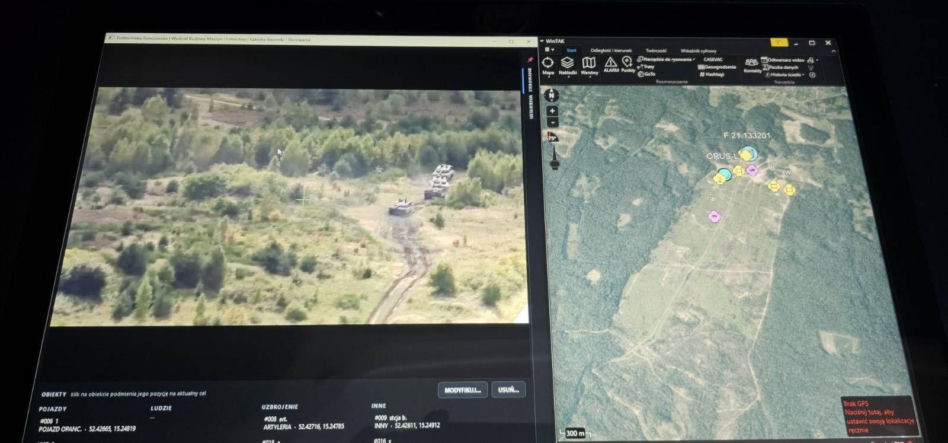Switch to the Odległości i kierunek tab

tap(610, 50)
